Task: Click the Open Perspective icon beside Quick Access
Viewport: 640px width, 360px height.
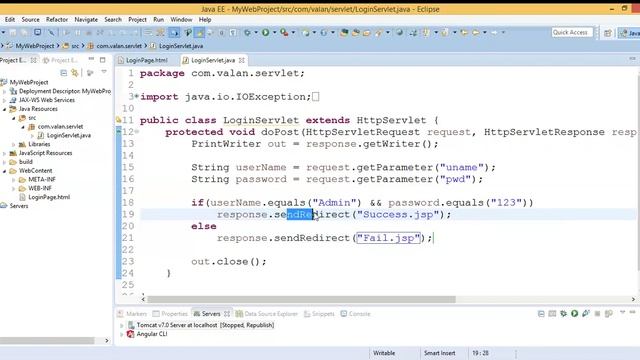Action: coord(608,33)
